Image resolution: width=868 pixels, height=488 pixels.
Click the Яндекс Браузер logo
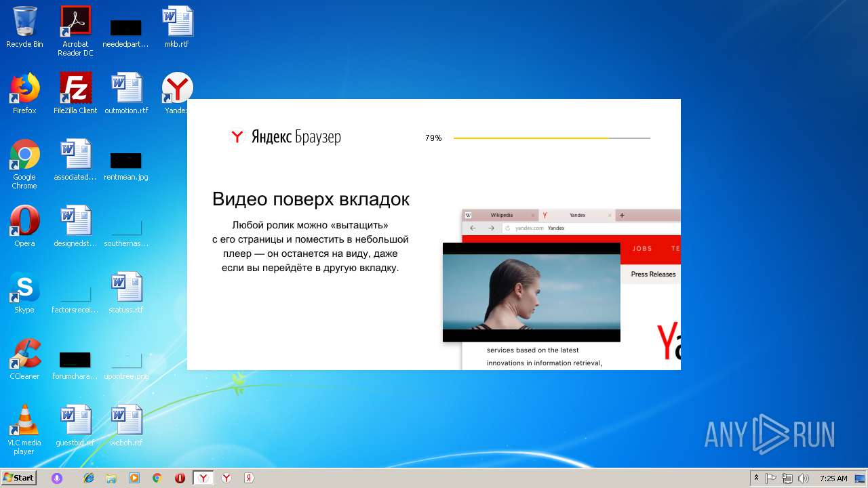pyautogui.click(x=285, y=137)
